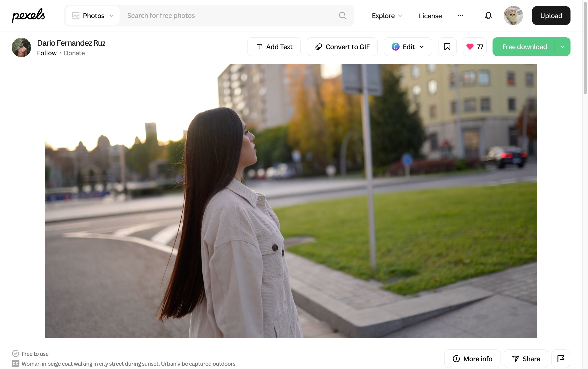The height and width of the screenshot is (369, 588).
Task: Choose Add Text tool
Action: [274, 47]
